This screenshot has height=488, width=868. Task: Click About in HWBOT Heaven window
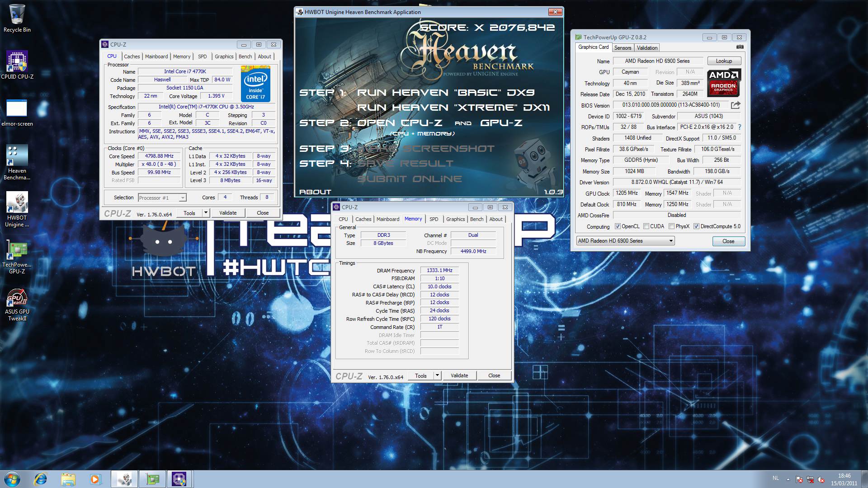click(x=315, y=192)
